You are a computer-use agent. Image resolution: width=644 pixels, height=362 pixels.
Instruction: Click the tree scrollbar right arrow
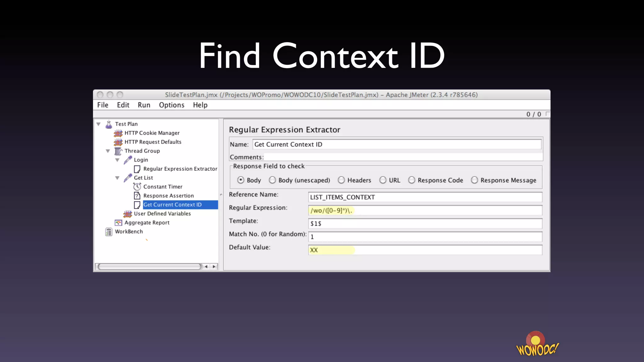click(214, 267)
